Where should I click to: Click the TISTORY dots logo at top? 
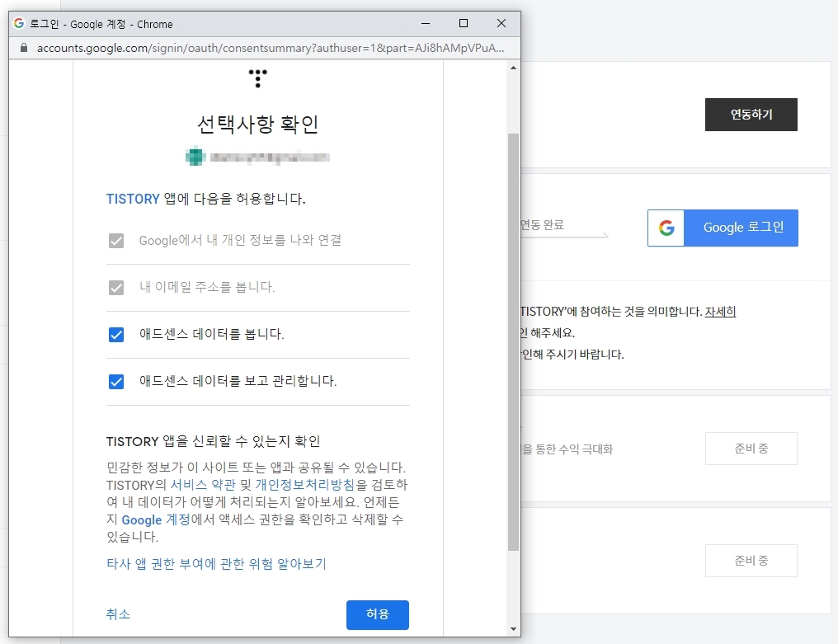(x=257, y=78)
